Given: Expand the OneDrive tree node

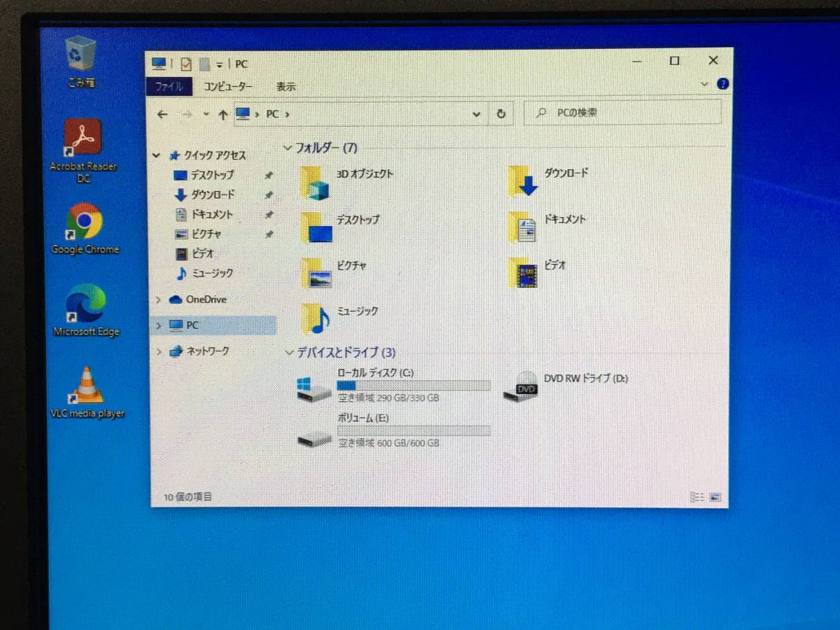Looking at the screenshot, I should pyautogui.click(x=158, y=300).
